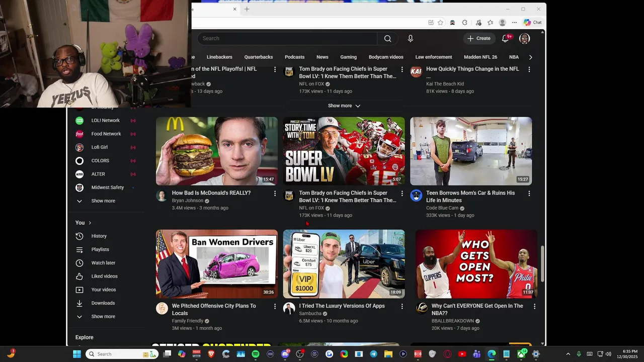
Task: Open Playlists in the sidebar
Action: pos(100,249)
